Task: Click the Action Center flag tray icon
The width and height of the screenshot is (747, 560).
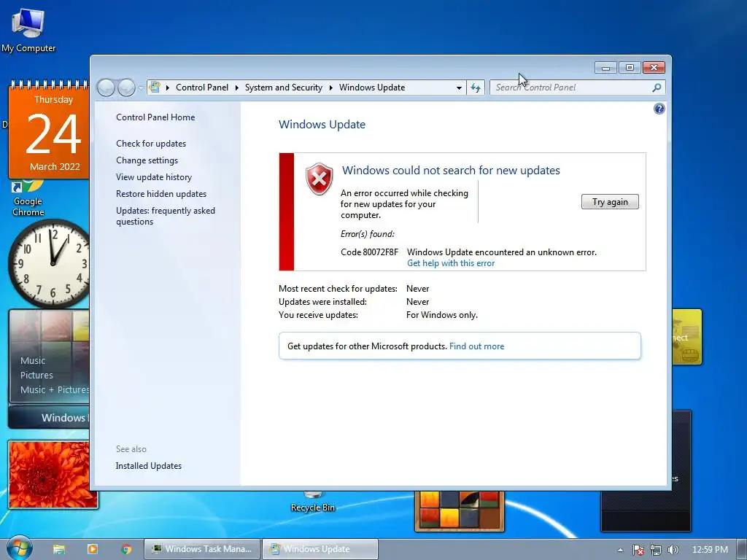Action: tap(638, 550)
